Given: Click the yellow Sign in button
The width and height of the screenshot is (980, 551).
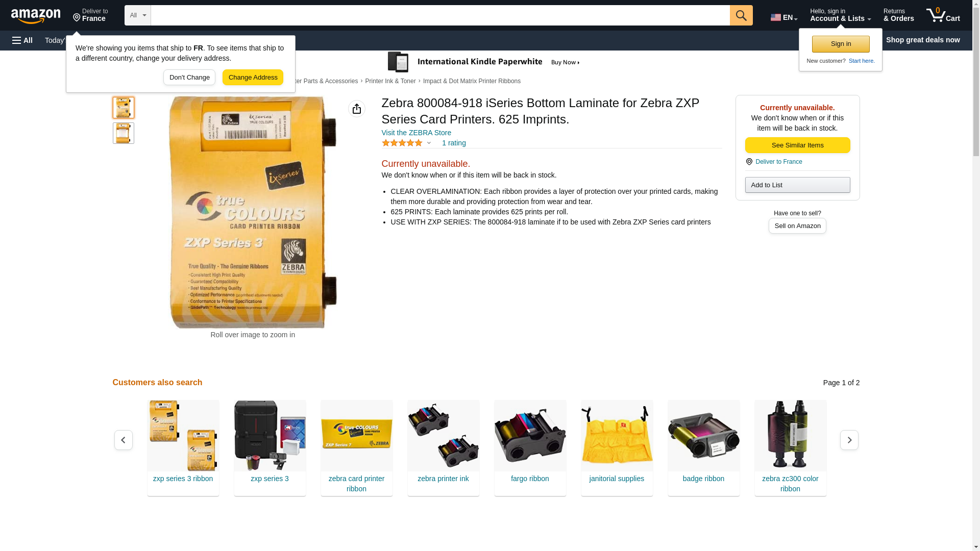Looking at the screenshot, I should coord(841,44).
